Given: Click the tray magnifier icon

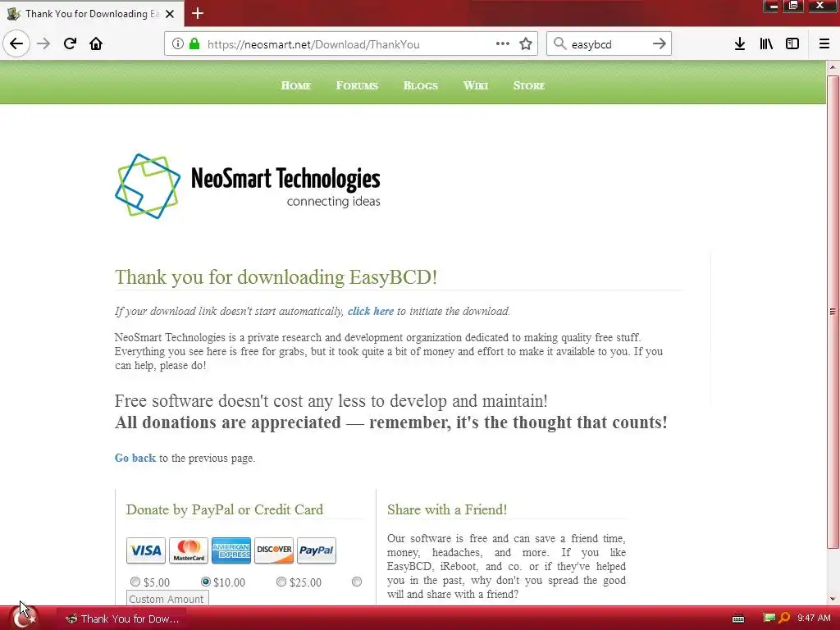Looking at the screenshot, I should pos(784,619).
